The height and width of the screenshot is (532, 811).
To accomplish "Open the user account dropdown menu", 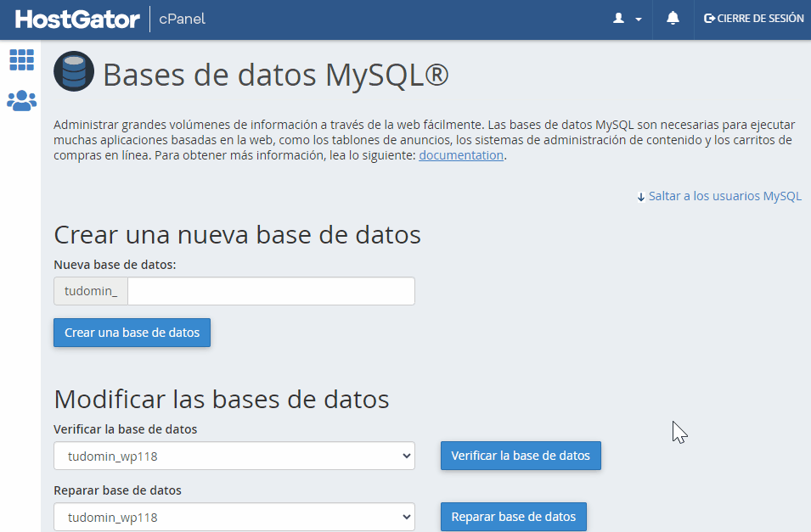I will pos(627,19).
